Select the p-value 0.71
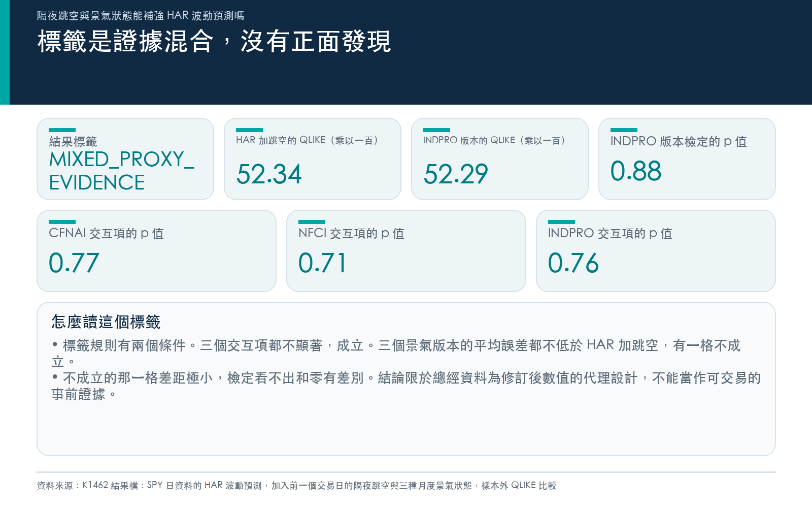Image resolution: width=812 pixels, height=508 pixels. [322, 263]
